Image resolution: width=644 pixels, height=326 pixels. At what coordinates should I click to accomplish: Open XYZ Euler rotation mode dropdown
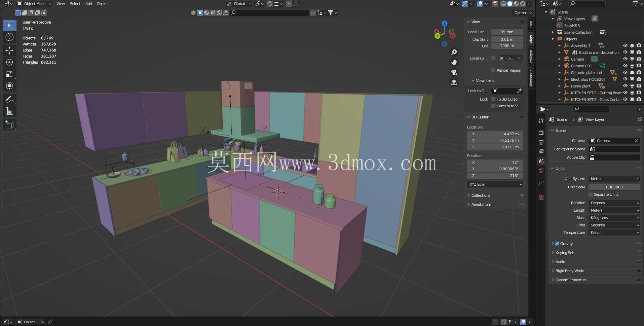click(x=495, y=184)
